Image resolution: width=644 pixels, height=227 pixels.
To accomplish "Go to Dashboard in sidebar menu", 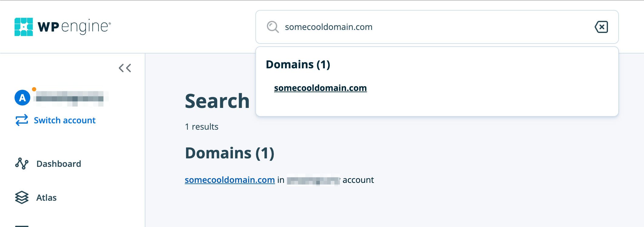I will 59,164.
